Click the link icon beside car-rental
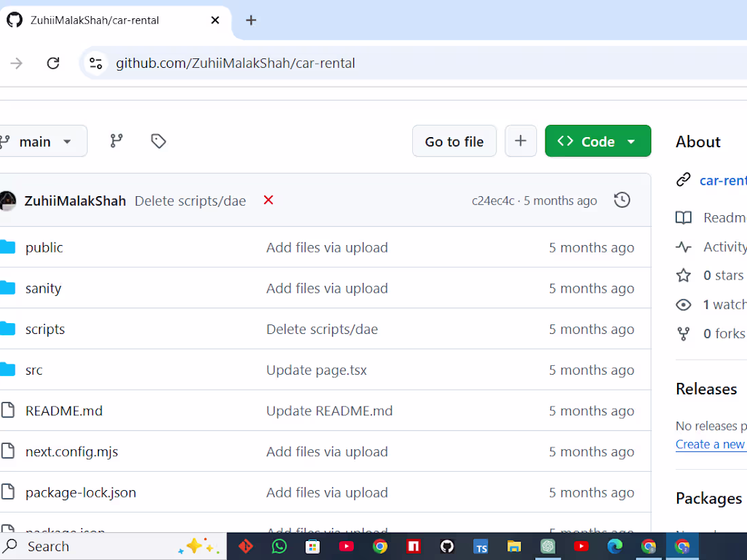This screenshot has width=747, height=560. (683, 180)
